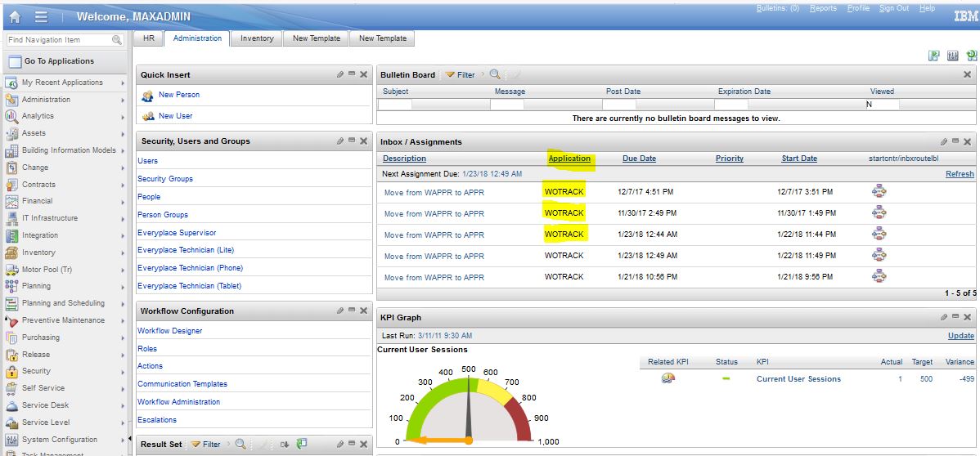Collapse the Security, Users and Groups portlet
This screenshot has height=456, width=980.
click(352, 141)
